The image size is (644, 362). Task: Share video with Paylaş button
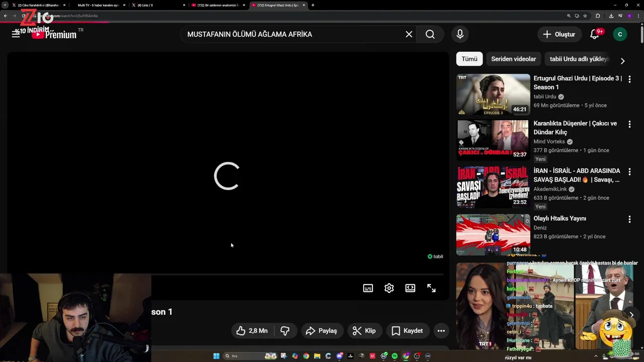(x=321, y=330)
